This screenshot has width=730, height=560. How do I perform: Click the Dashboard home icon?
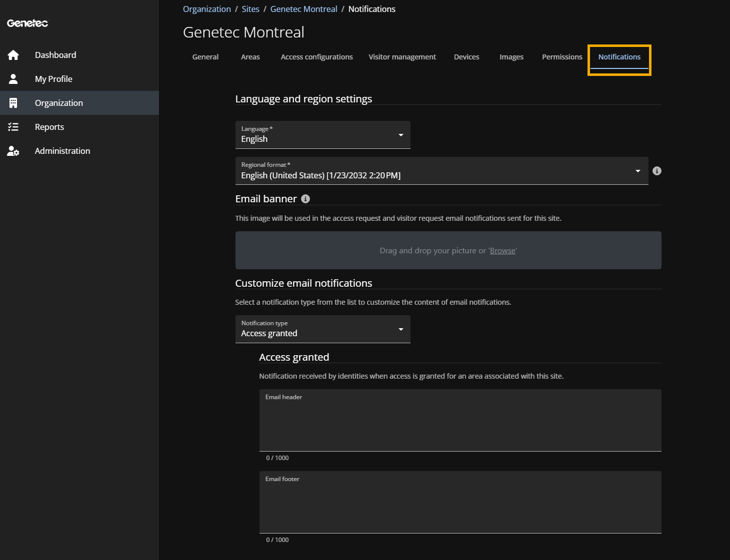13,55
